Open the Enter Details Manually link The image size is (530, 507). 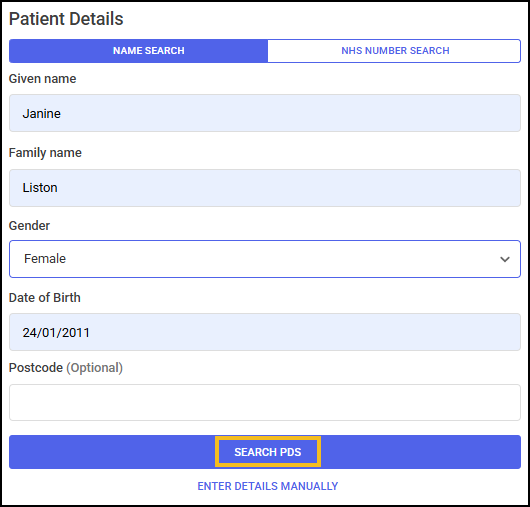click(x=268, y=486)
